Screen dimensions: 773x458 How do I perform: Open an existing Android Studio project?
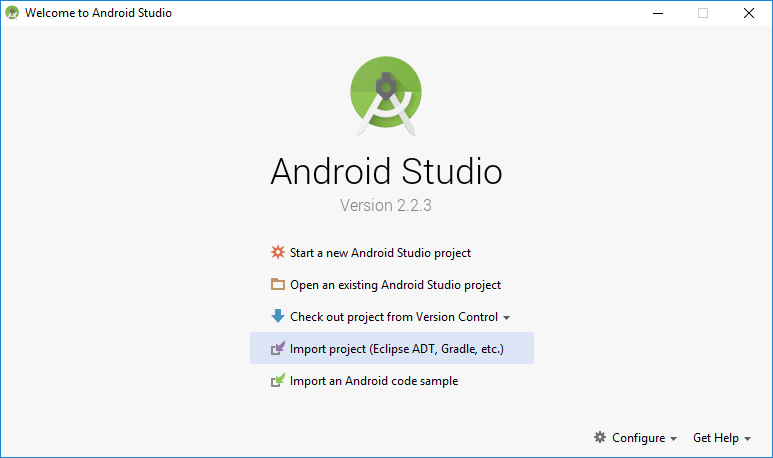(x=395, y=285)
